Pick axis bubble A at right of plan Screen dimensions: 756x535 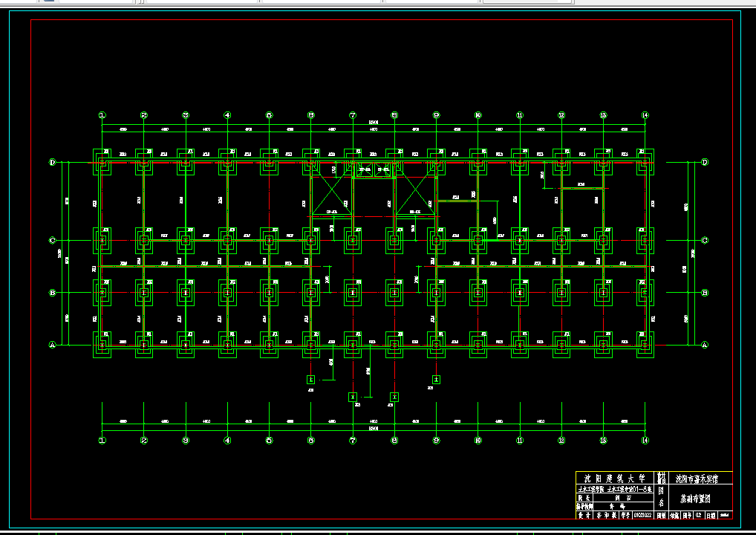tap(705, 345)
